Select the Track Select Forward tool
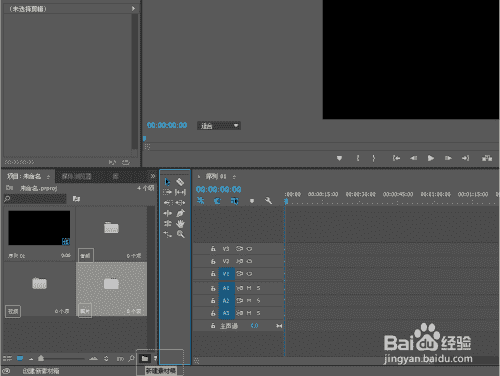The height and width of the screenshot is (376, 500). tap(167, 192)
